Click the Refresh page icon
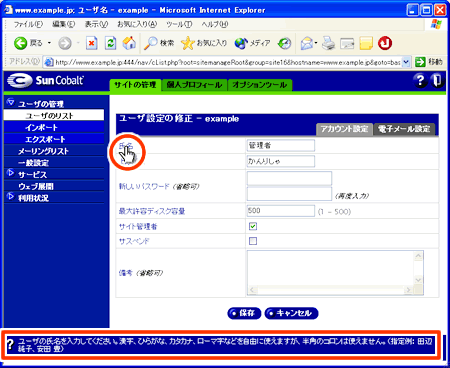450x368 pixels. point(110,43)
